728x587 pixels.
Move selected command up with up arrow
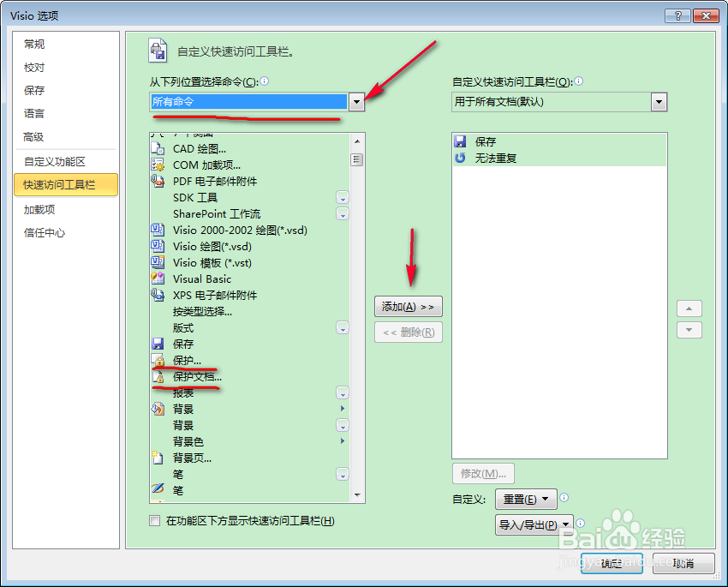tap(689, 308)
